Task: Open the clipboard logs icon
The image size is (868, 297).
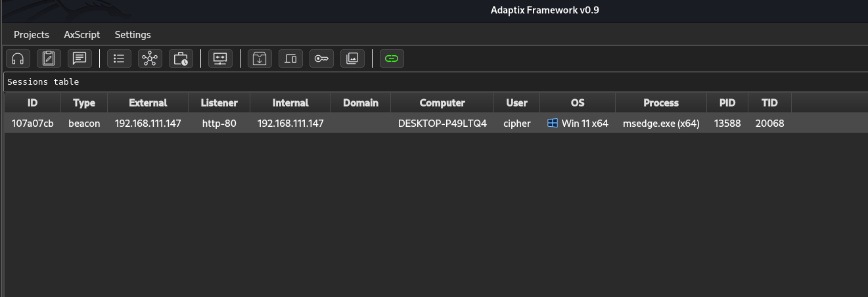Action: (x=48, y=58)
